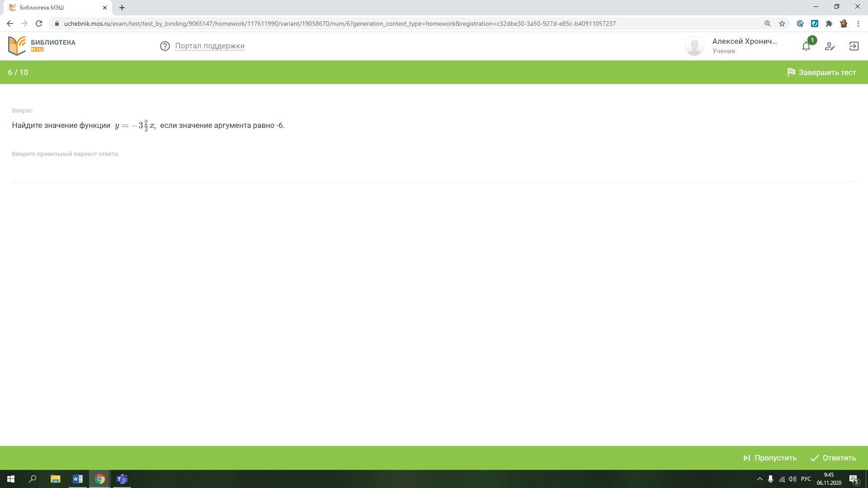Click the user avatar picture
The width and height of the screenshot is (868, 488).
click(x=694, y=46)
